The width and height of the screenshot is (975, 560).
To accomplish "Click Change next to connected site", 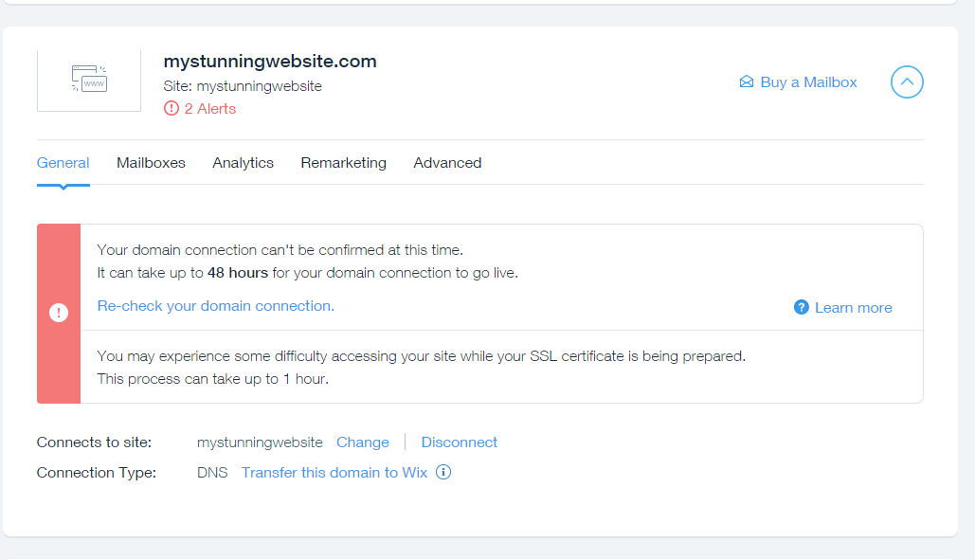I will pos(363,443).
